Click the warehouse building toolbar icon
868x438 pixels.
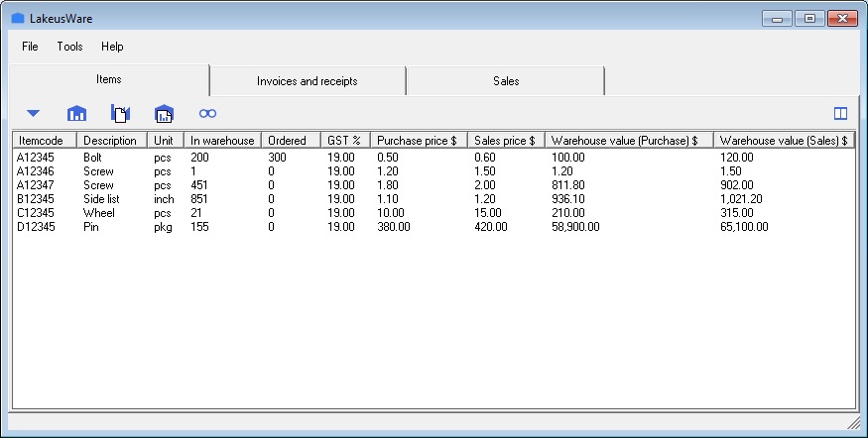[x=76, y=113]
